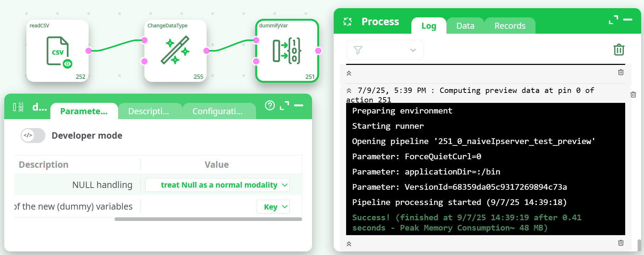Screen dimensions: 644x255
Task: Switch to the Data tab
Action: (x=465, y=26)
